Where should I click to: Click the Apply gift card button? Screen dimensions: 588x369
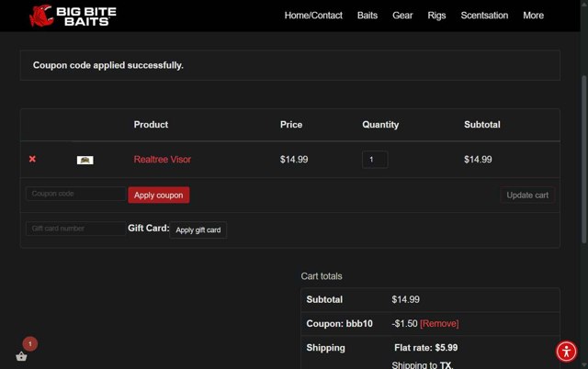(198, 230)
